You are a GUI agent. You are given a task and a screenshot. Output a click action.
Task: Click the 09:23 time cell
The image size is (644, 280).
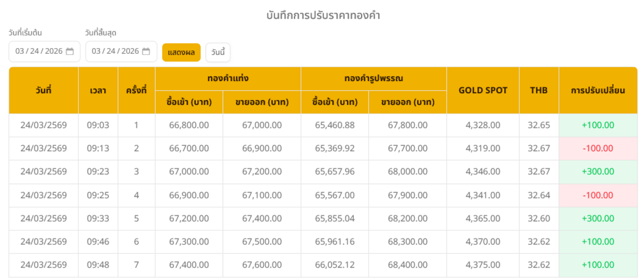98,171
